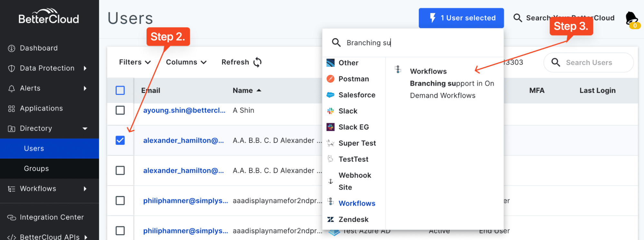Collapse the Directory section arrow

click(x=85, y=129)
